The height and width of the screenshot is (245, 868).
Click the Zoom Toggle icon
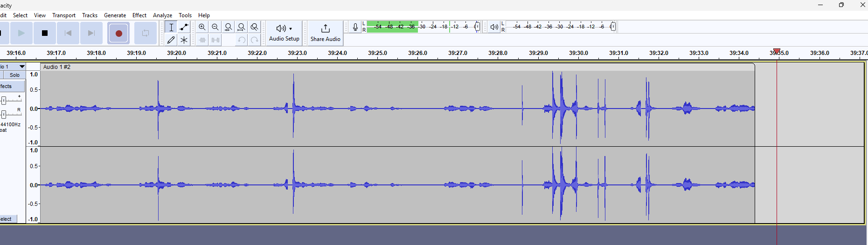(x=254, y=27)
